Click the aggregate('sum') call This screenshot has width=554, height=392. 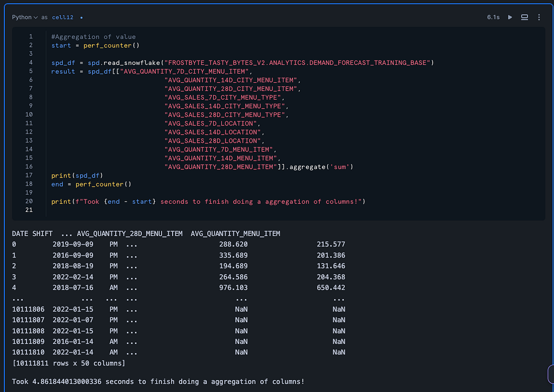(321, 167)
